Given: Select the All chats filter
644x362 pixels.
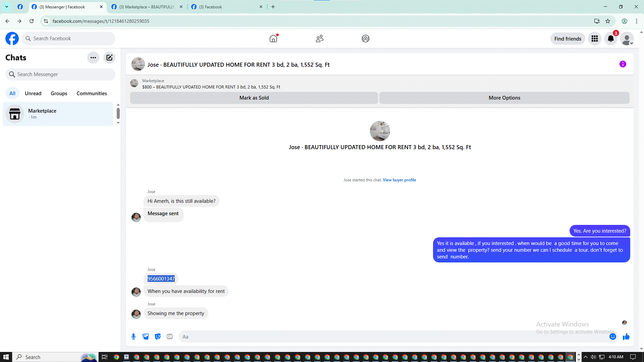Looking at the screenshot, I should point(12,94).
